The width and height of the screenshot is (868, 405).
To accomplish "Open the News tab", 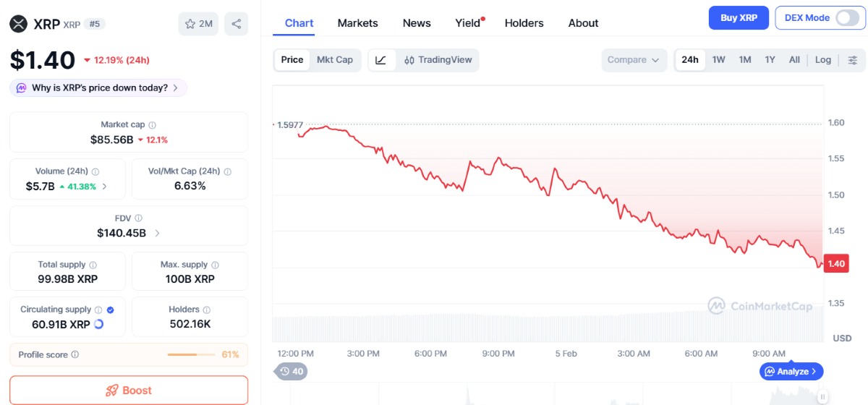I will 417,23.
